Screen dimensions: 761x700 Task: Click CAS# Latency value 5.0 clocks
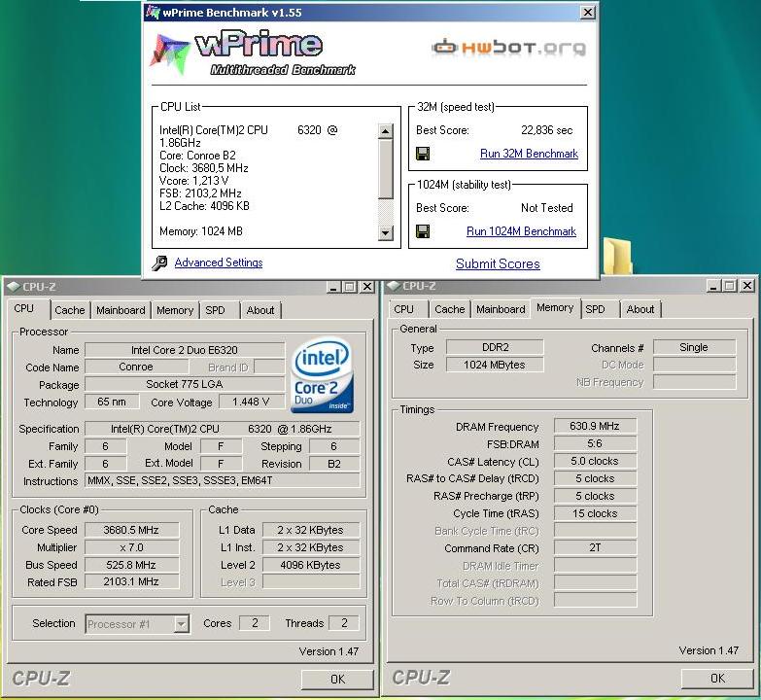[595, 461]
